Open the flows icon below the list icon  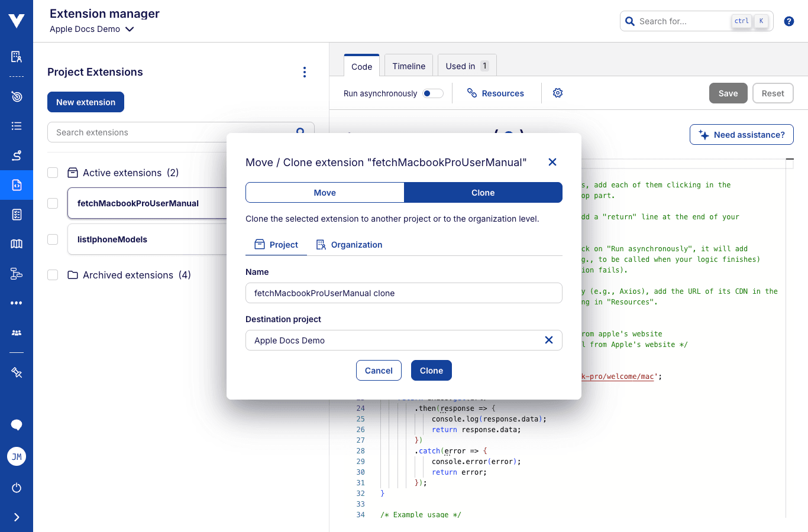click(x=16, y=155)
